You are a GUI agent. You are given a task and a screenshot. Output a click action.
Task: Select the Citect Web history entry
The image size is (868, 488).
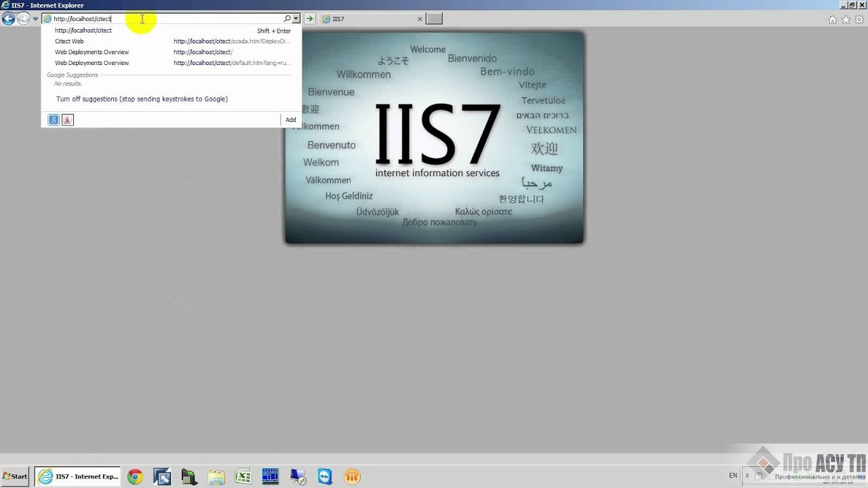click(x=172, y=41)
